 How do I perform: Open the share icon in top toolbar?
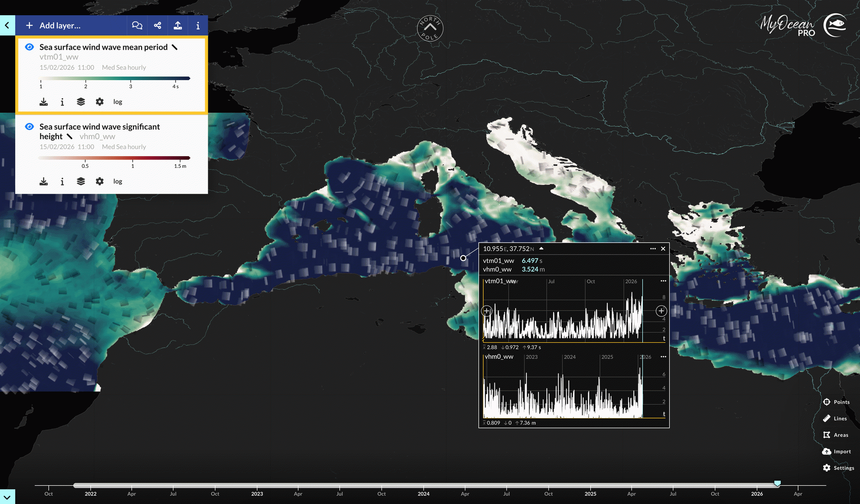point(157,26)
